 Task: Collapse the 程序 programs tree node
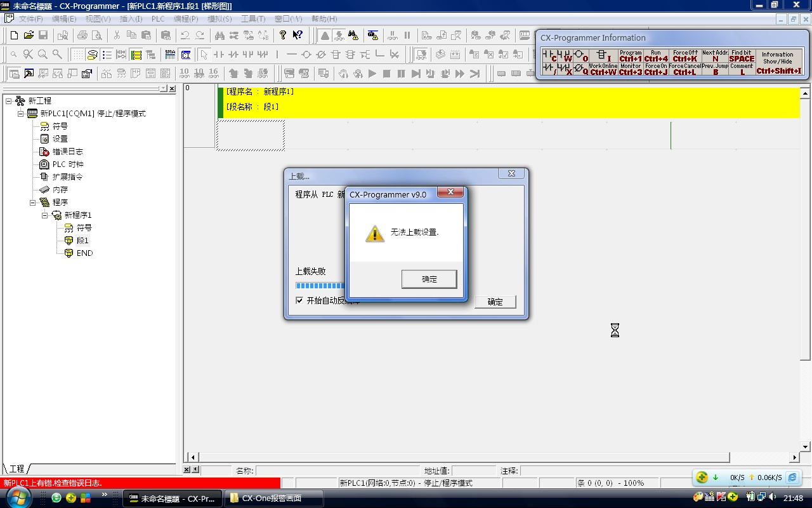[33, 203]
